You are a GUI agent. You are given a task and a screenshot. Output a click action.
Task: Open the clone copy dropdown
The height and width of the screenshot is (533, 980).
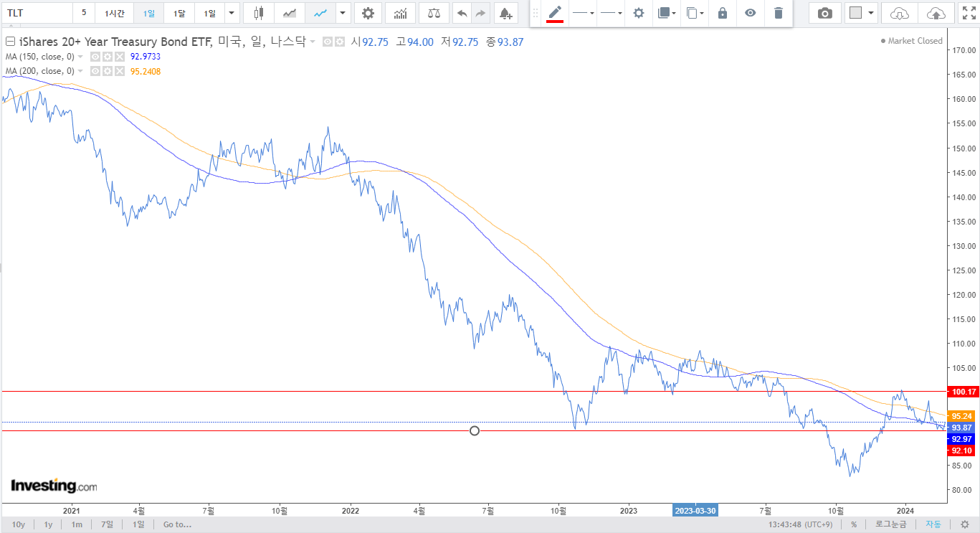click(x=695, y=13)
